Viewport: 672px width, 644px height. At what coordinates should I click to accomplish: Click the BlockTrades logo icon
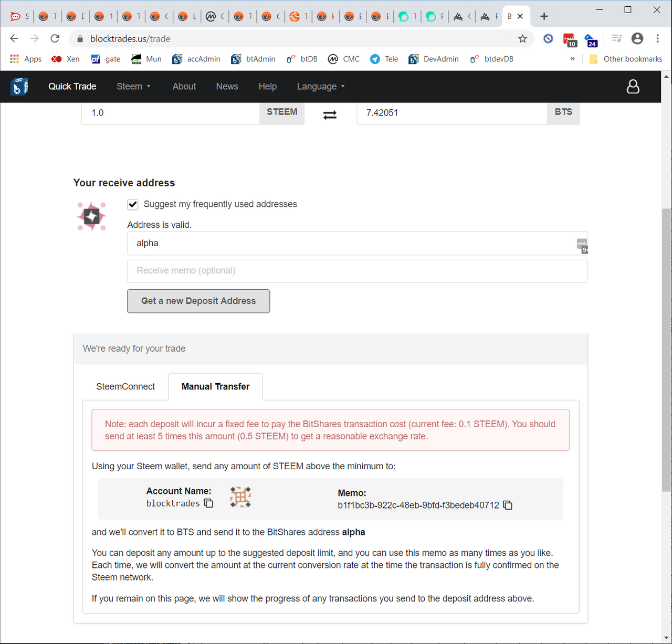pyautogui.click(x=19, y=86)
